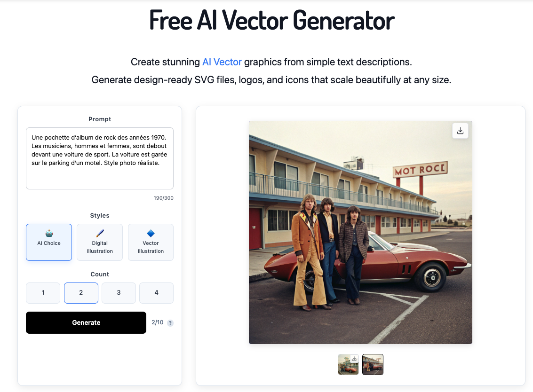Follow the blue AI Vector link
Screen dimensions: 533x392
(x=222, y=62)
